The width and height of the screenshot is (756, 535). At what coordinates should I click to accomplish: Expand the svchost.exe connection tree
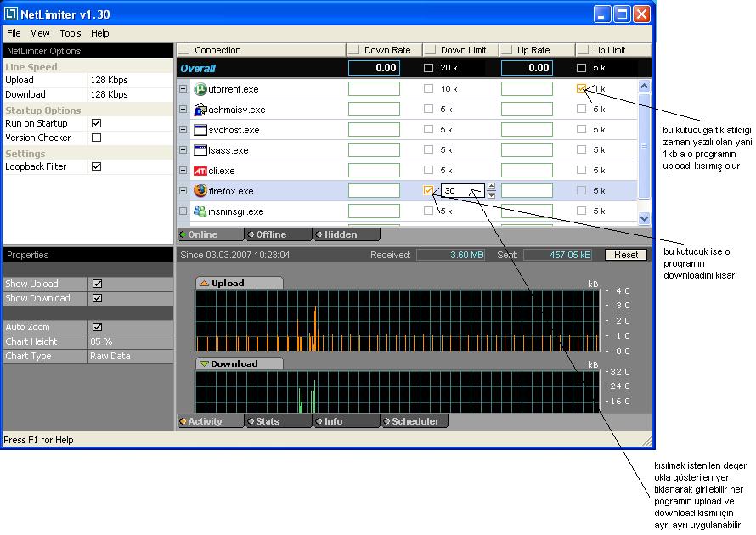(183, 130)
